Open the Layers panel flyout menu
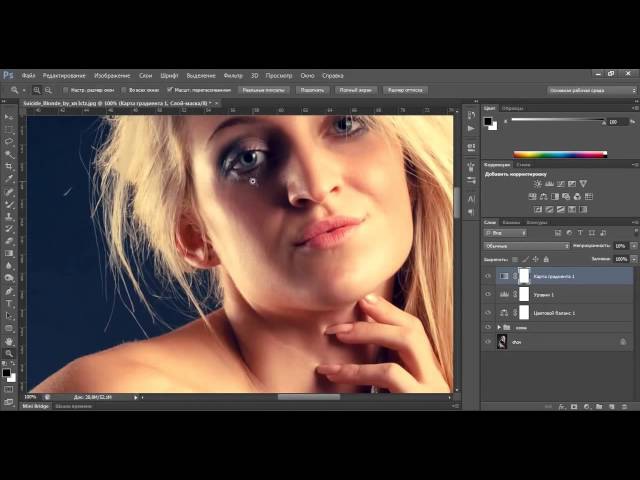Image resolution: width=640 pixels, height=480 pixels. point(635,222)
